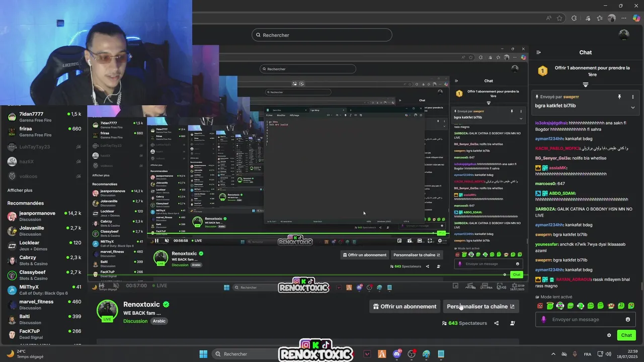Open 7idan7777 channel in the sidebar
The width and height of the screenshot is (644, 362).
(x=44, y=117)
